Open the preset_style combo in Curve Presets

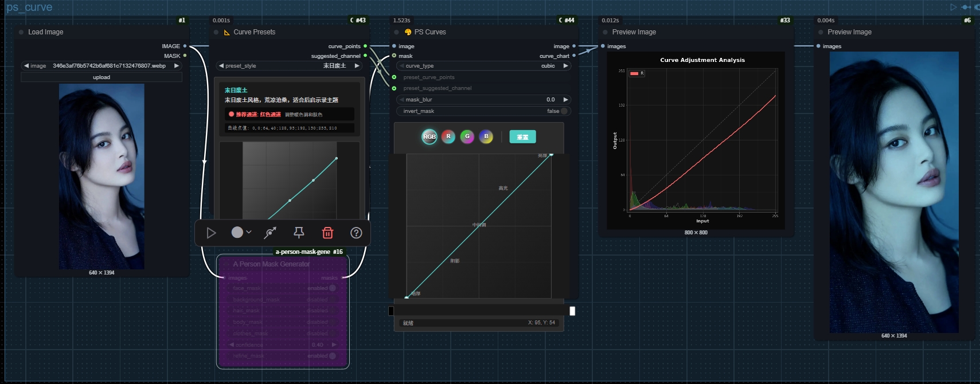tap(290, 66)
